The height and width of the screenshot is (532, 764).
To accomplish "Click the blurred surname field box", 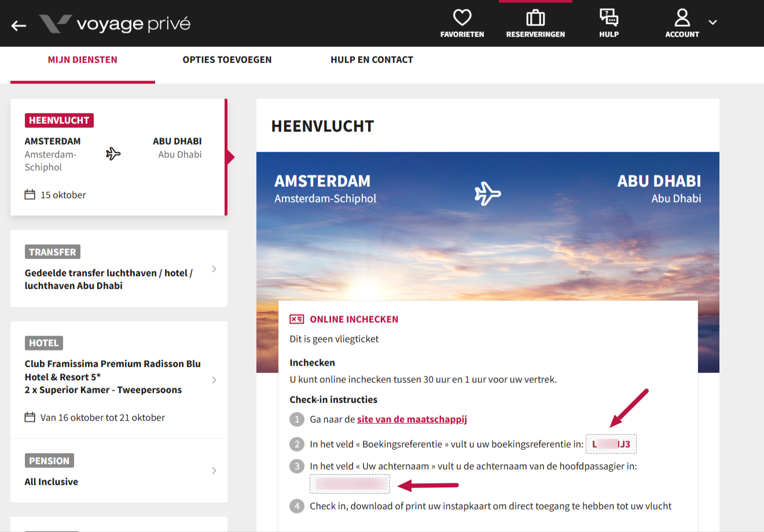I will [350, 483].
